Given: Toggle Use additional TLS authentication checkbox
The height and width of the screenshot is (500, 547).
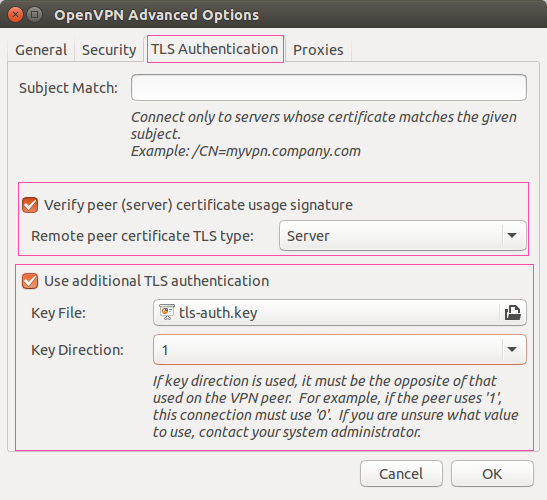Looking at the screenshot, I should coord(30,281).
